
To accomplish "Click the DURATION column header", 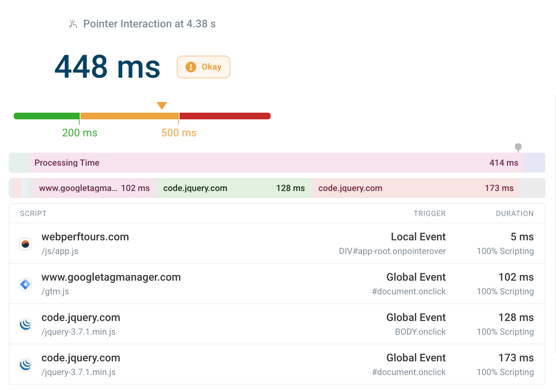I will click(514, 214).
